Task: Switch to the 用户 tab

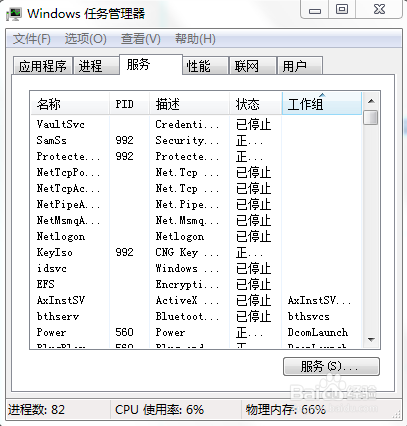Action: tap(300, 66)
